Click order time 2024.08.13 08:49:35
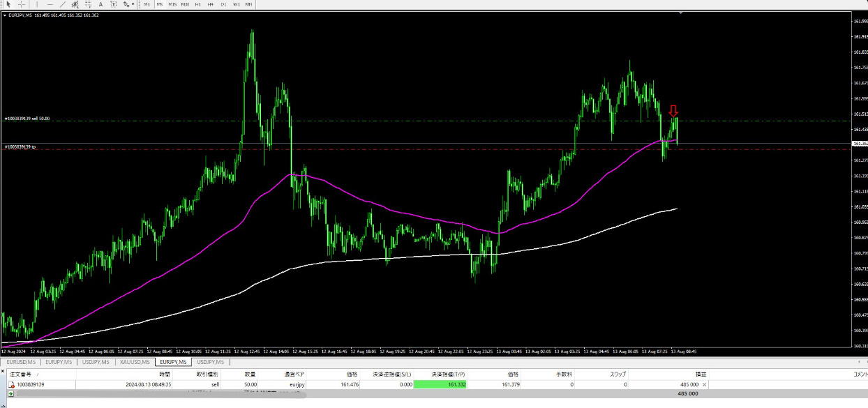868x408 pixels. click(149, 384)
